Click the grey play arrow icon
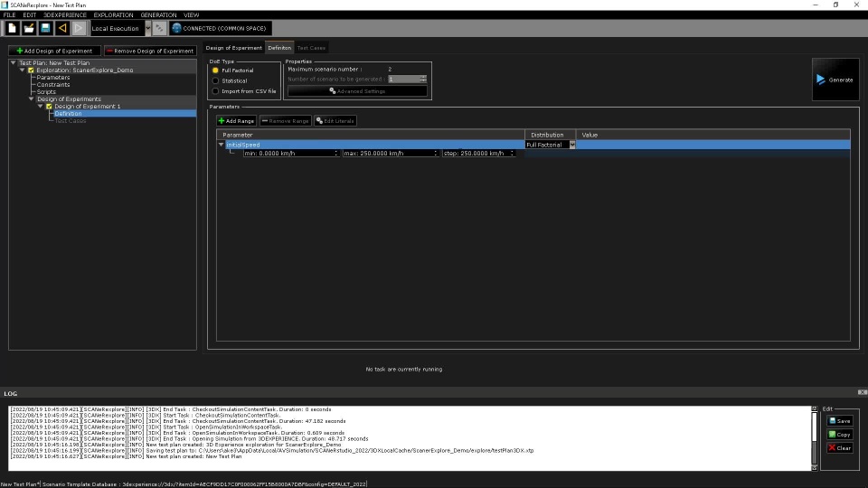Image resolution: width=868 pixels, height=488 pixels. 79,28
